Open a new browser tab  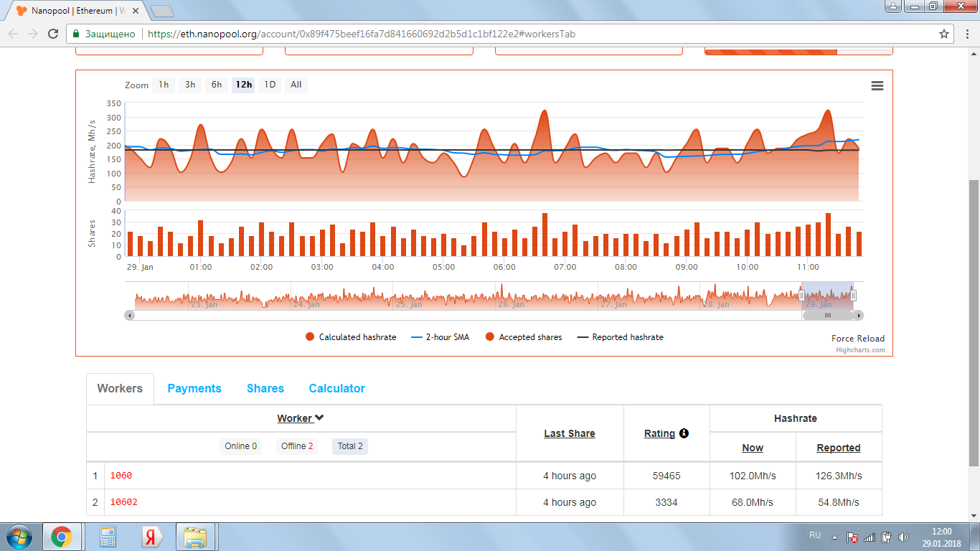pyautogui.click(x=162, y=11)
